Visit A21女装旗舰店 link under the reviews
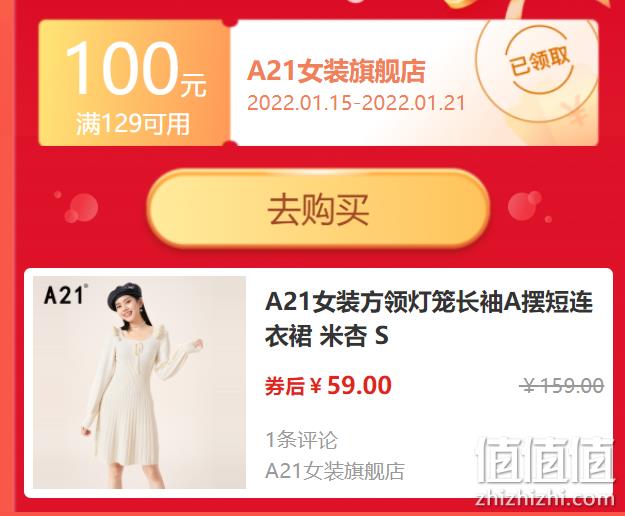625x516 pixels. (x=335, y=471)
